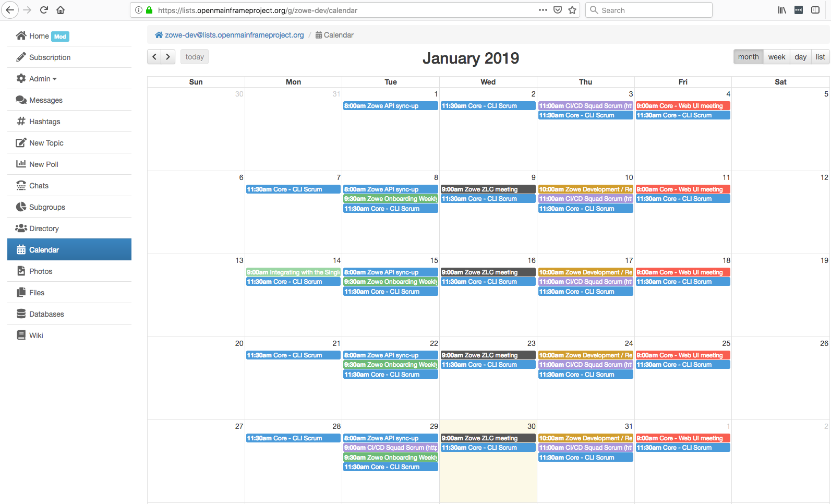
Task: Click the Hashtags hash icon
Action: (x=21, y=121)
